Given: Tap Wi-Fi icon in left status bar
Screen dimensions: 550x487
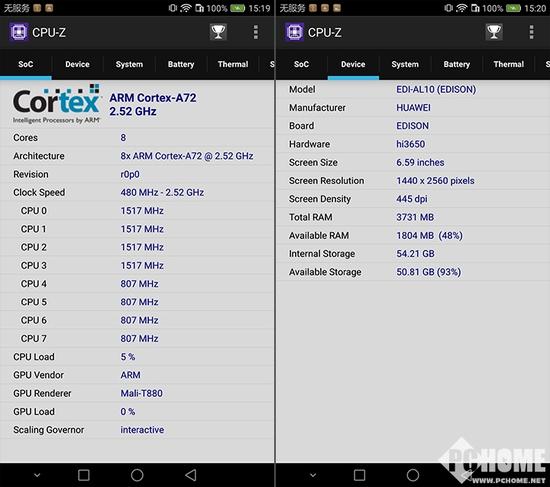Looking at the screenshot, I should [186, 8].
